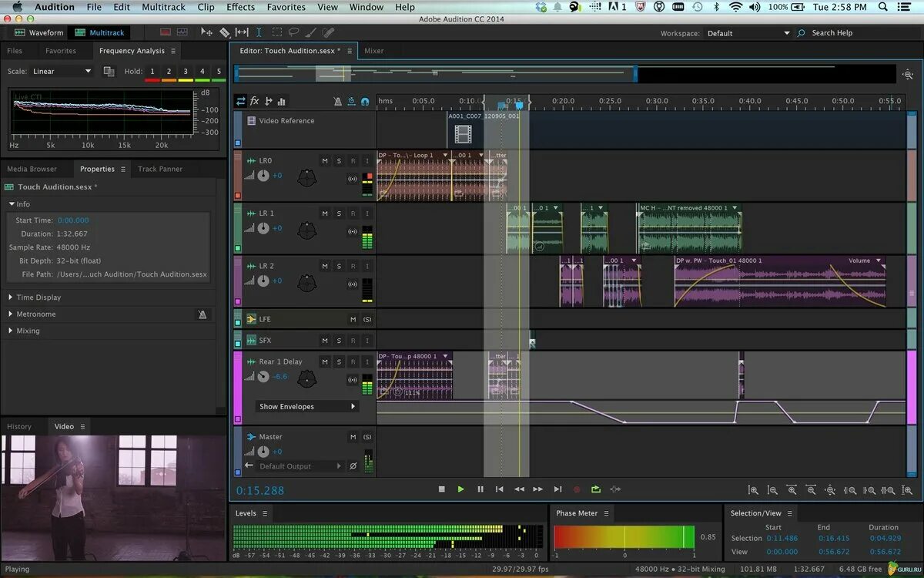This screenshot has height=578, width=924.
Task: Open the Scale Linear dropdown
Action: pos(62,71)
